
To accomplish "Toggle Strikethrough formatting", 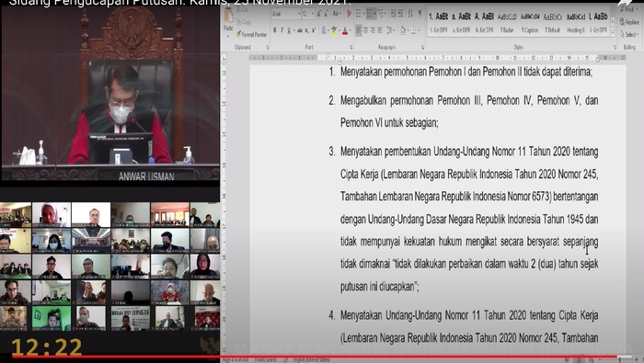I will [x=300, y=30].
